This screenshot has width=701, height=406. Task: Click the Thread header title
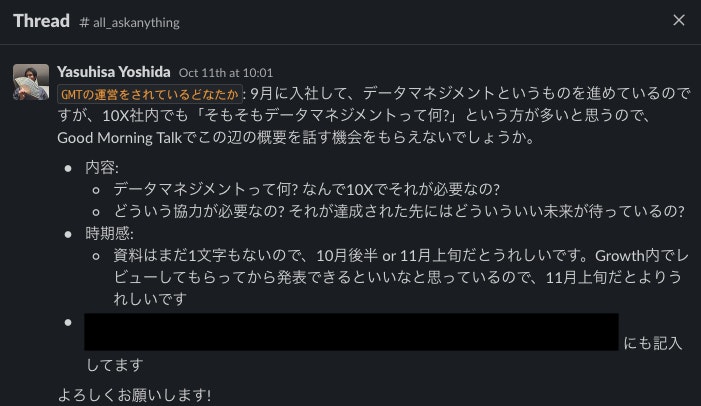tap(41, 21)
